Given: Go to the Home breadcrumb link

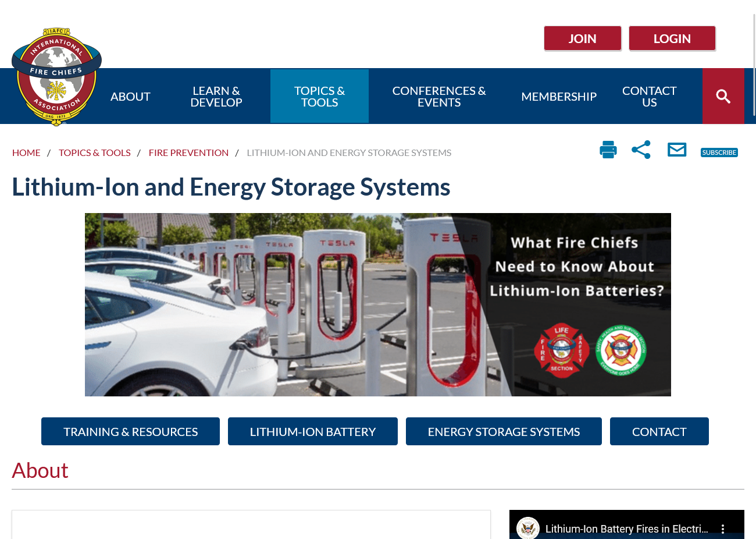Looking at the screenshot, I should [x=26, y=153].
